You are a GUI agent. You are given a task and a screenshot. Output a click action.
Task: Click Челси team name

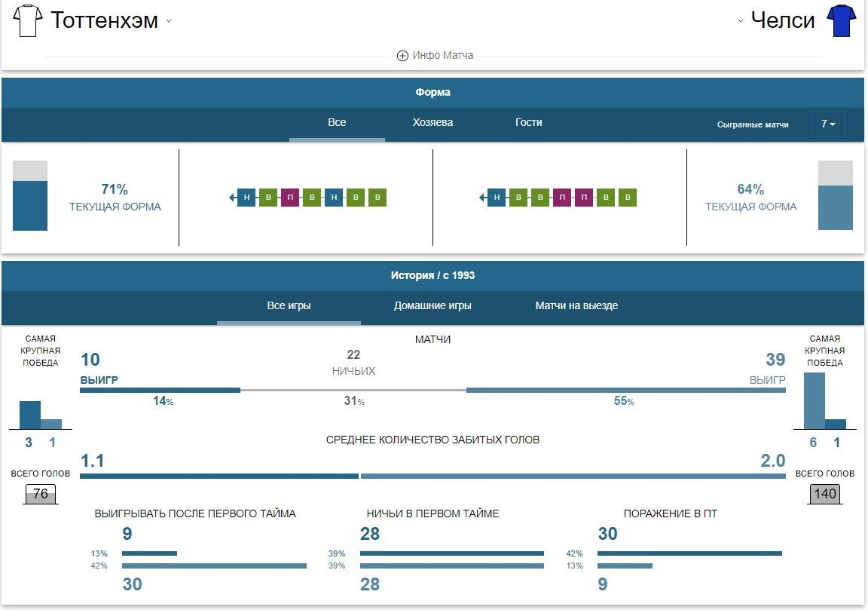click(x=783, y=20)
